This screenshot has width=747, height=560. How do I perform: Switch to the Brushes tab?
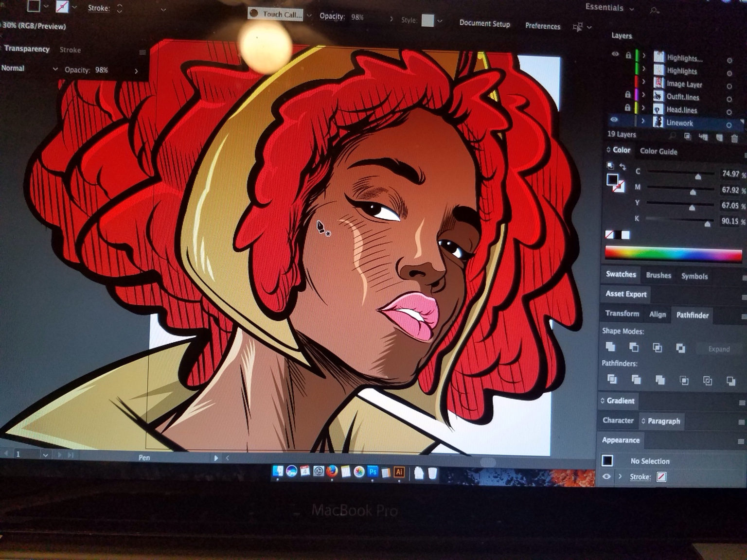(658, 275)
